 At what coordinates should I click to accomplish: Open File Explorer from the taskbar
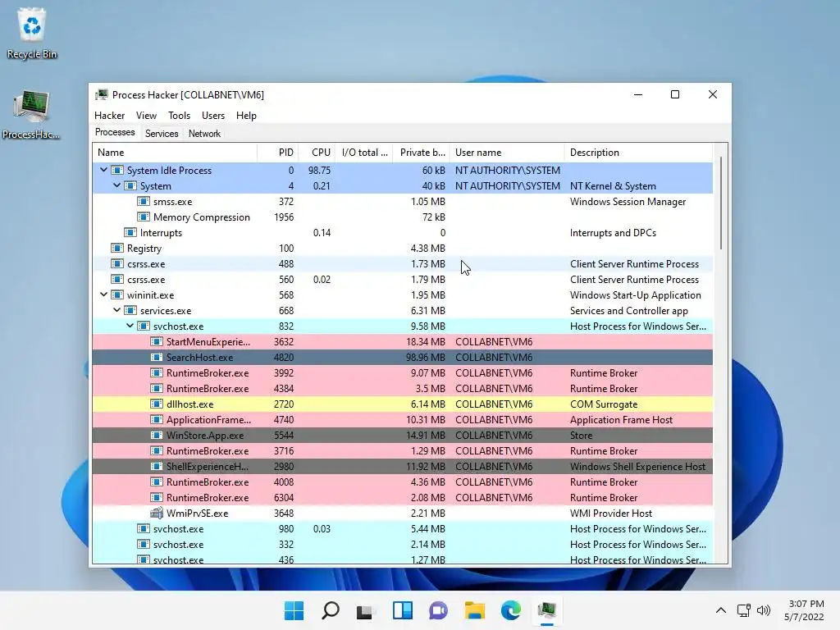point(474,610)
